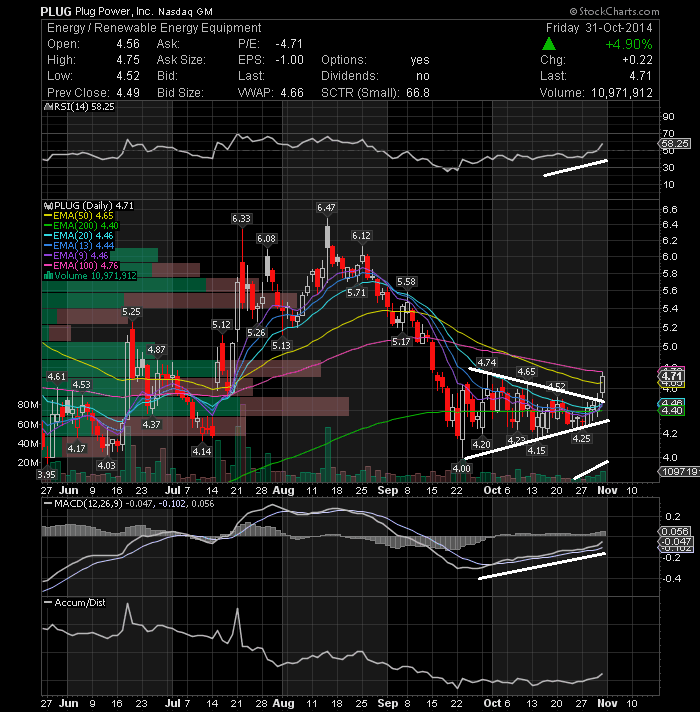Screen dimensions: 700x712
Task: Click the Prev Close value 4.49
Action: tap(128, 93)
